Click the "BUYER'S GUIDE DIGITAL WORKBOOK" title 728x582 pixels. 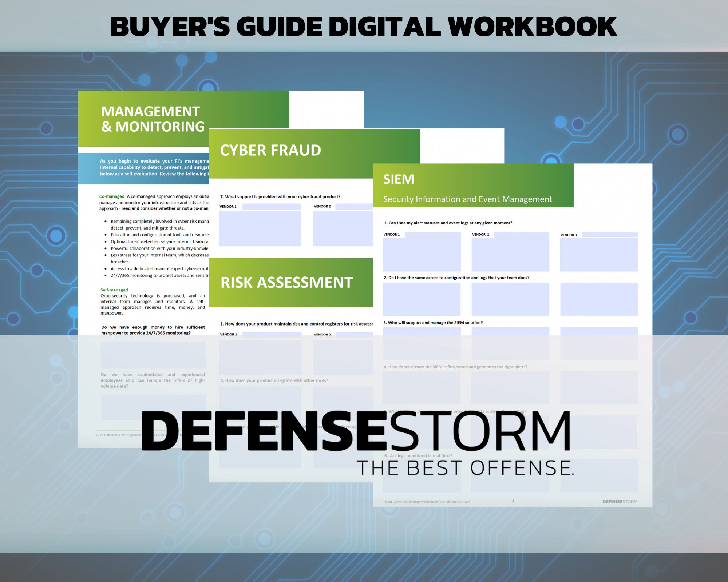(x=364, y=27)
